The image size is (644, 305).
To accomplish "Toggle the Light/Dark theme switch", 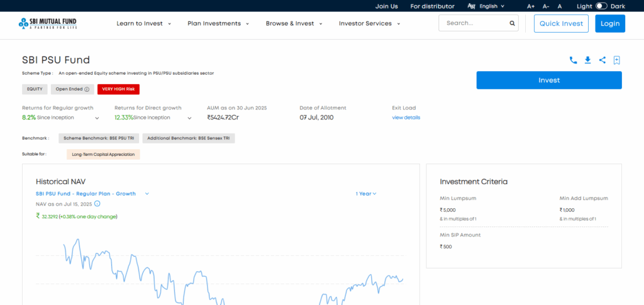I will (x=601, y=6).
